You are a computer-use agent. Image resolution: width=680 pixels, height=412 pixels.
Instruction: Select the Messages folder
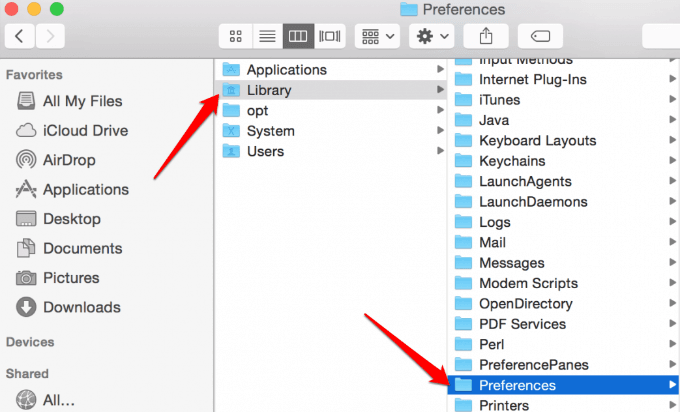point(564,263)
